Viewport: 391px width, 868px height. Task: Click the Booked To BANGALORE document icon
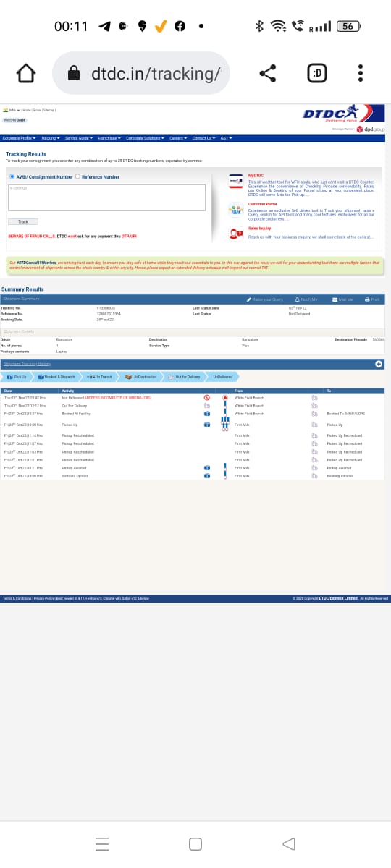point(315,413)
